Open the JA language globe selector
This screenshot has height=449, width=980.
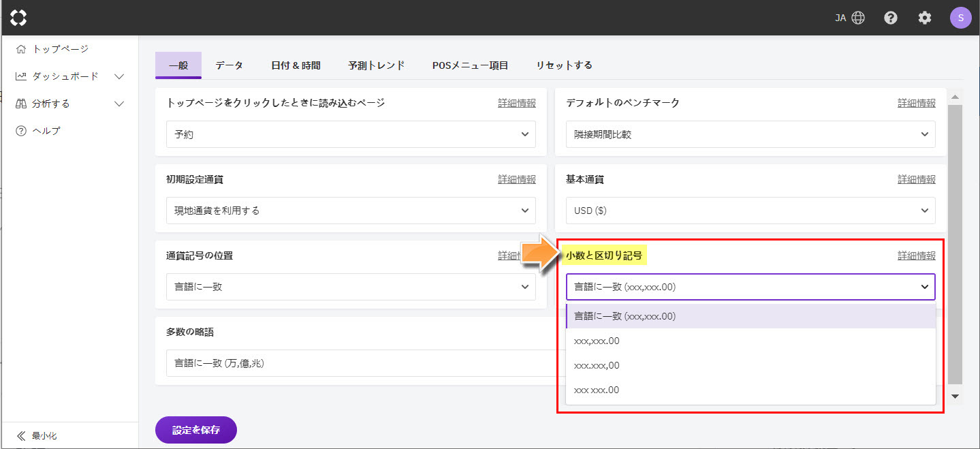(x=850, y=18)
